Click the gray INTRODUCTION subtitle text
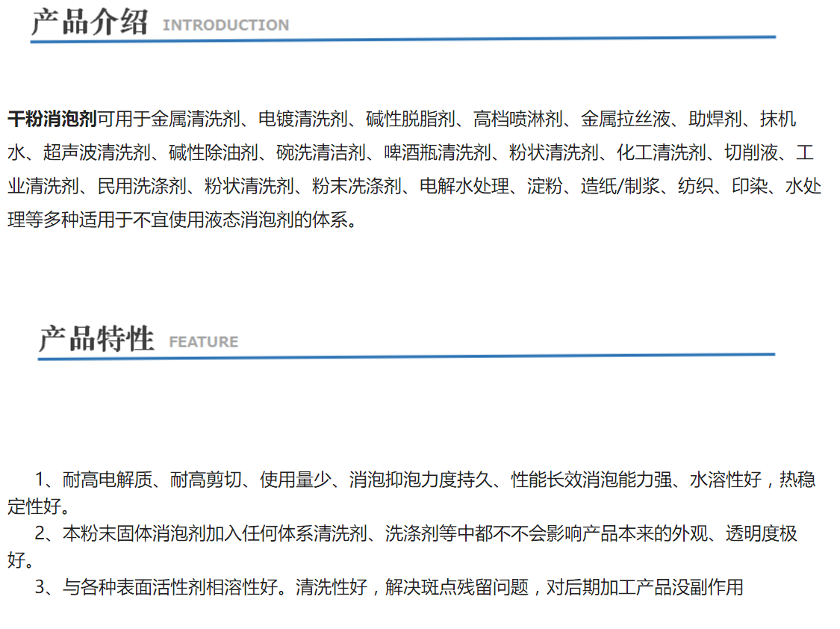 [225, 25]
